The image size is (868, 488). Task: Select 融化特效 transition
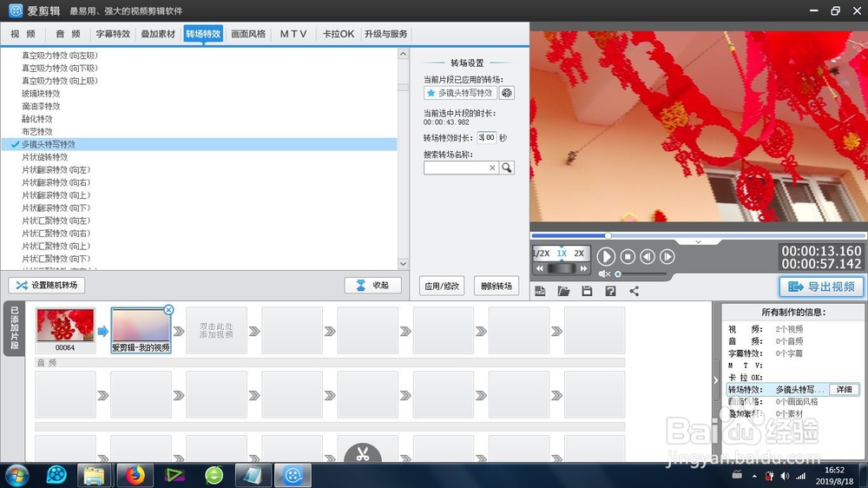pyautogui.click(x=37, y=119)
